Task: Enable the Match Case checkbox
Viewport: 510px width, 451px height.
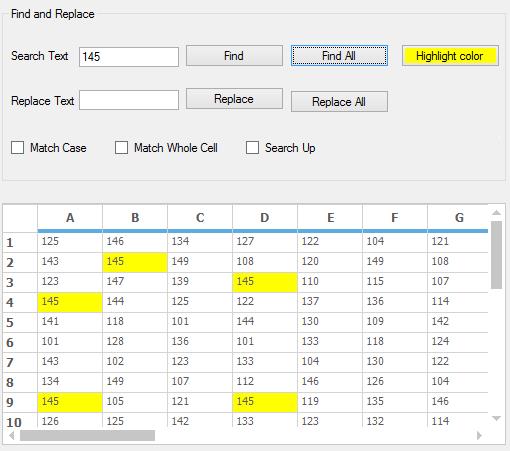Action: coord(18,147)
